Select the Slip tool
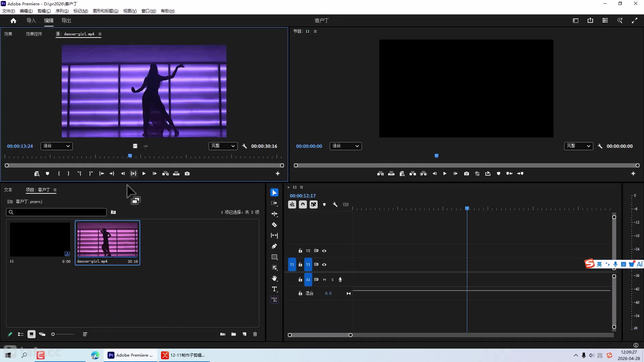This screenshot has height=362, width=644. (x=274, y=235)
